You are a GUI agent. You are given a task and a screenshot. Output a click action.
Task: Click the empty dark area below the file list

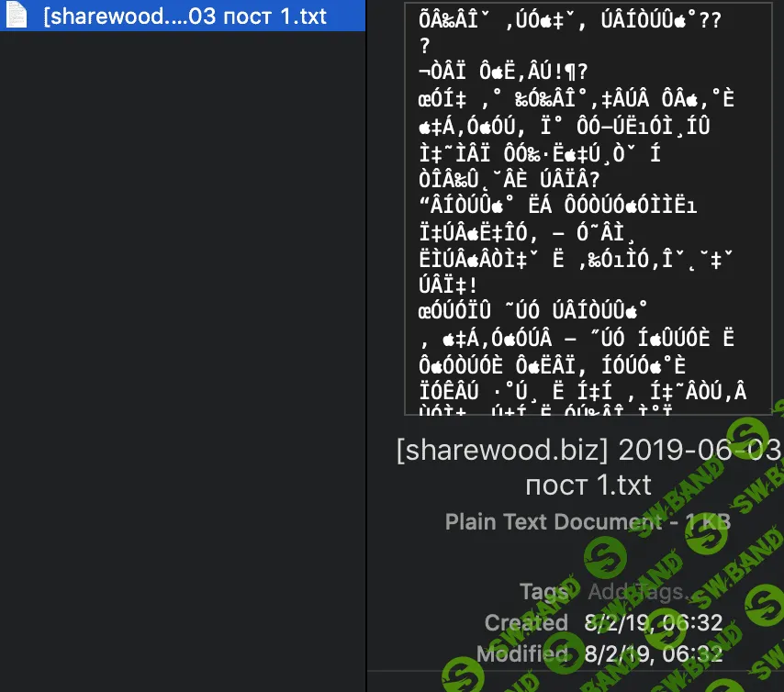coord(184,367)
